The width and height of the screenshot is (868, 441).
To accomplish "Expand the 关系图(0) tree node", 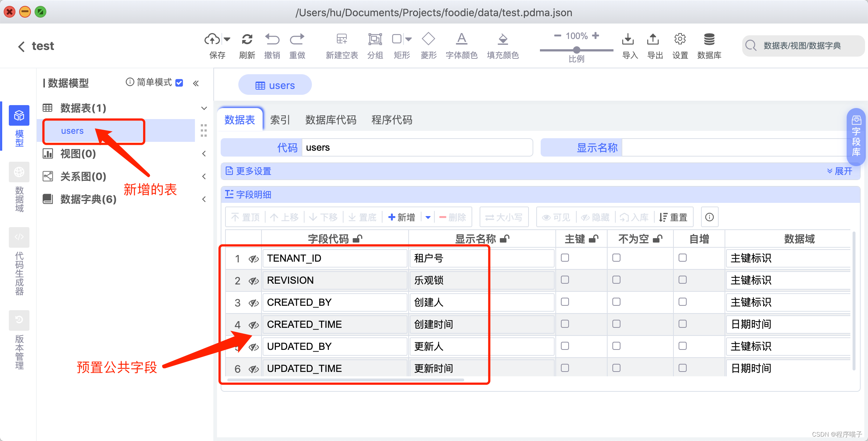I will (x=204, y=176).
